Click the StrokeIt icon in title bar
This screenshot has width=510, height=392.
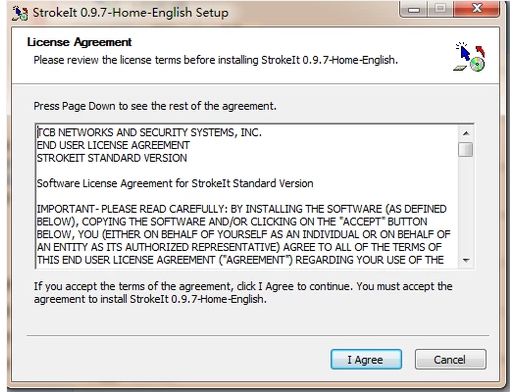point(20,13)
